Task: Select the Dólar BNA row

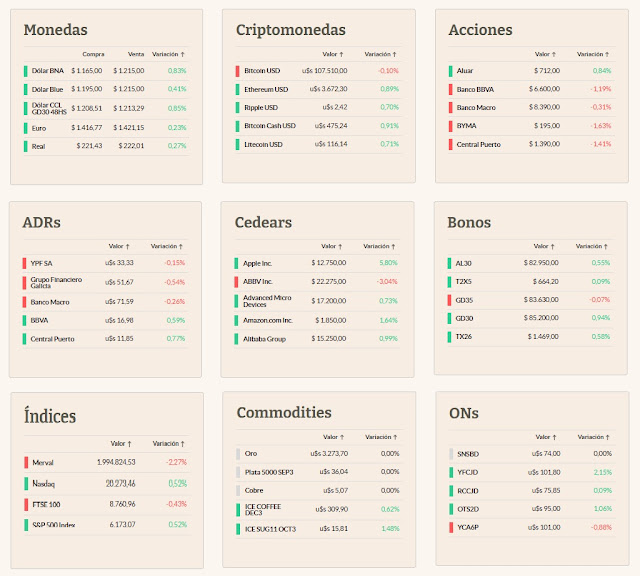Action: (105, 71)
